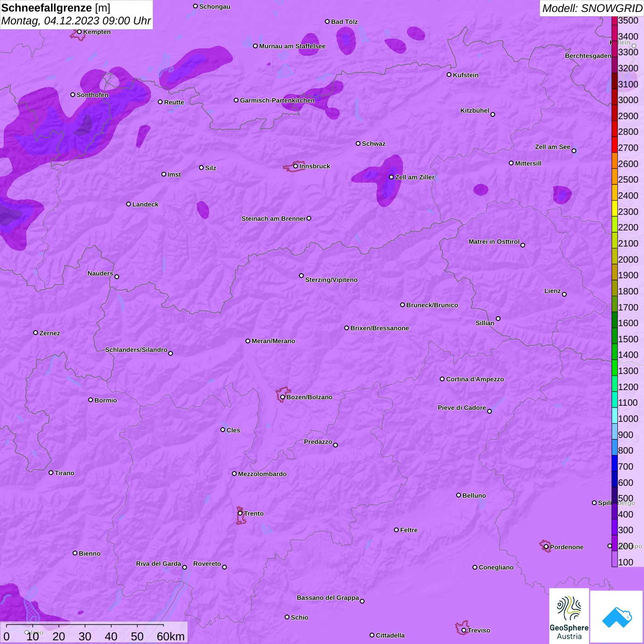This screenshot has height=644, width=644.
Task: Select the Bozen/Bolzano label
Action: point(310,397)
